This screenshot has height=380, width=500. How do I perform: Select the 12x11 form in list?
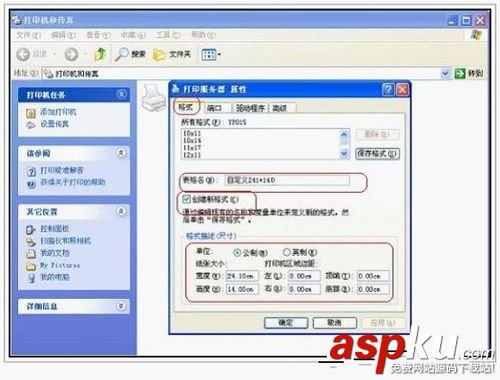pyautogui.click(x=192, y=155)
